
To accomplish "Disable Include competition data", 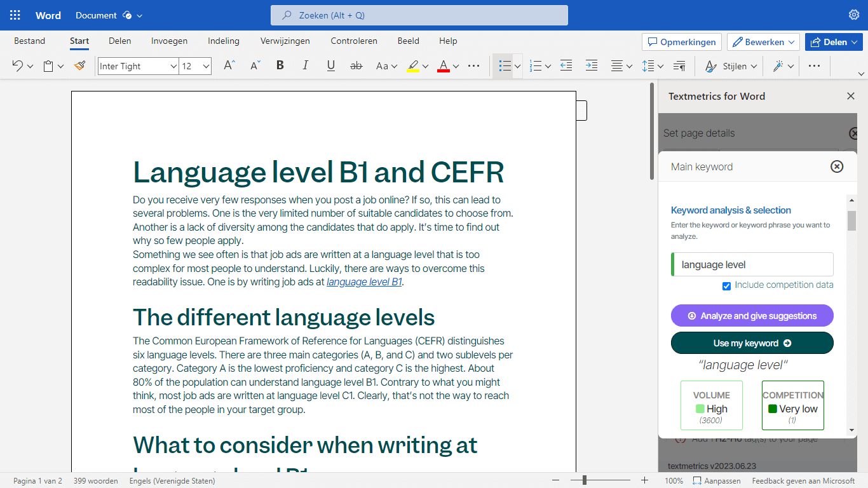I will [726, 286].
